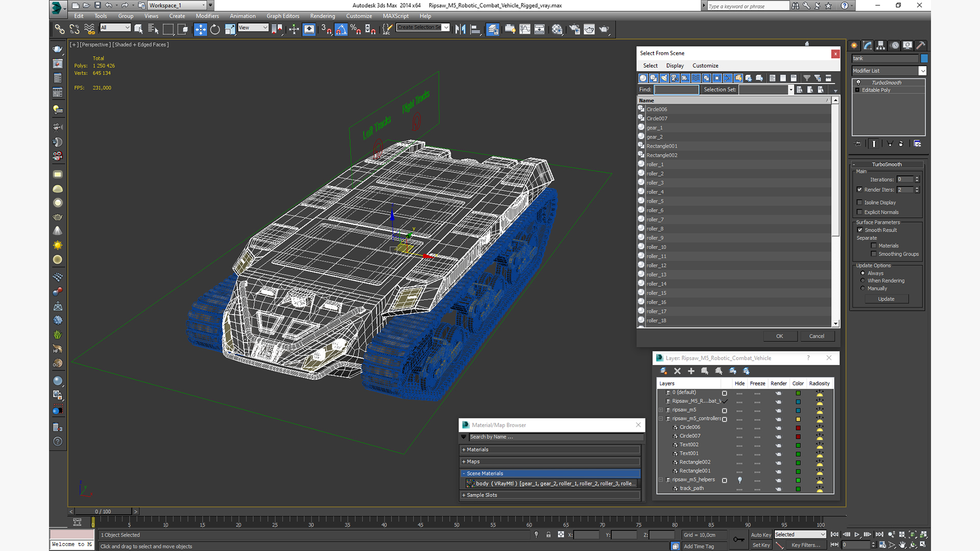Switch to the Create command panel tab
Viewport: 980px width, 551px height.
click(x=854, y=45)
